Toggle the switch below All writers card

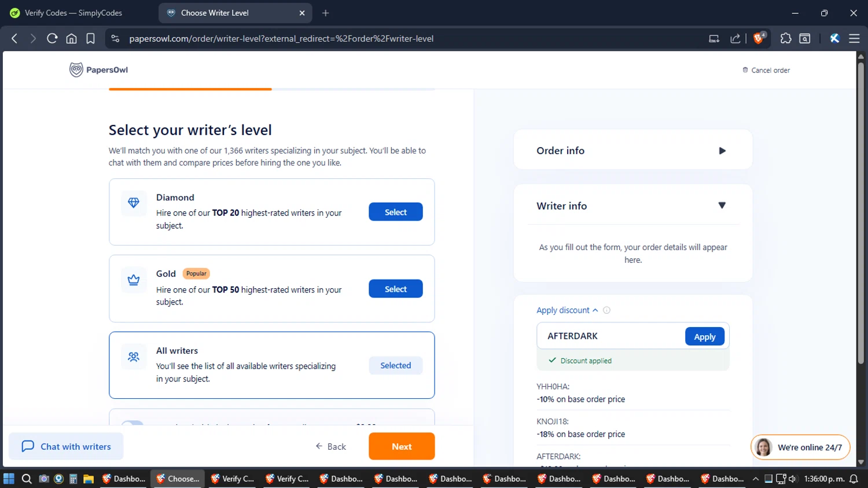[133, 423]
